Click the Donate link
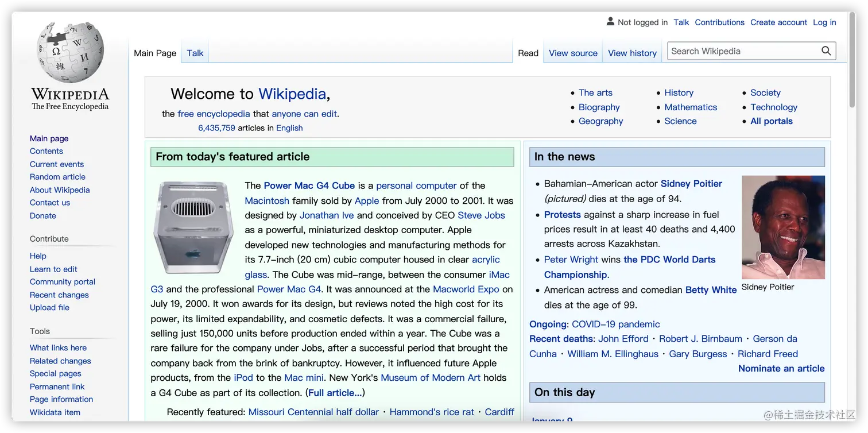 (x=43, y=216)
